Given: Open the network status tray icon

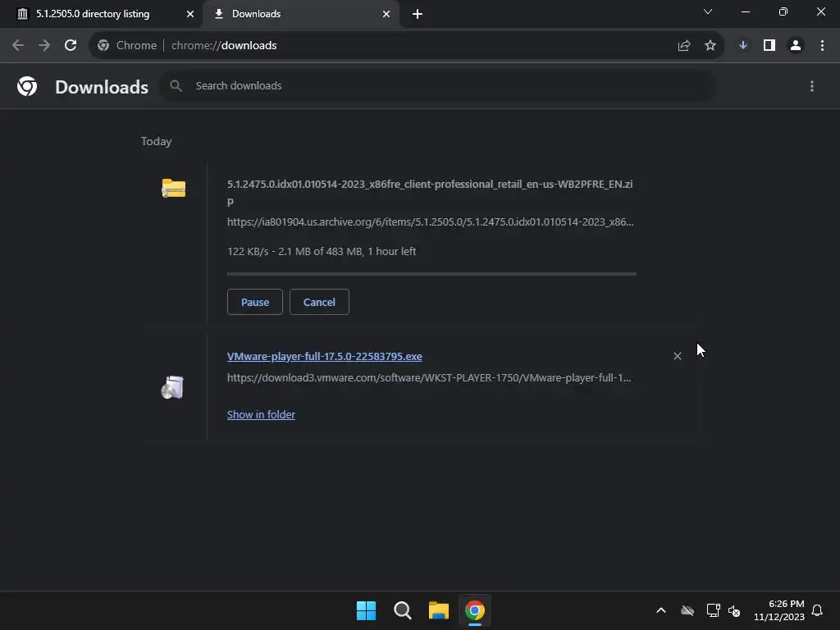Looking at the screenshot, I should 713,610.
